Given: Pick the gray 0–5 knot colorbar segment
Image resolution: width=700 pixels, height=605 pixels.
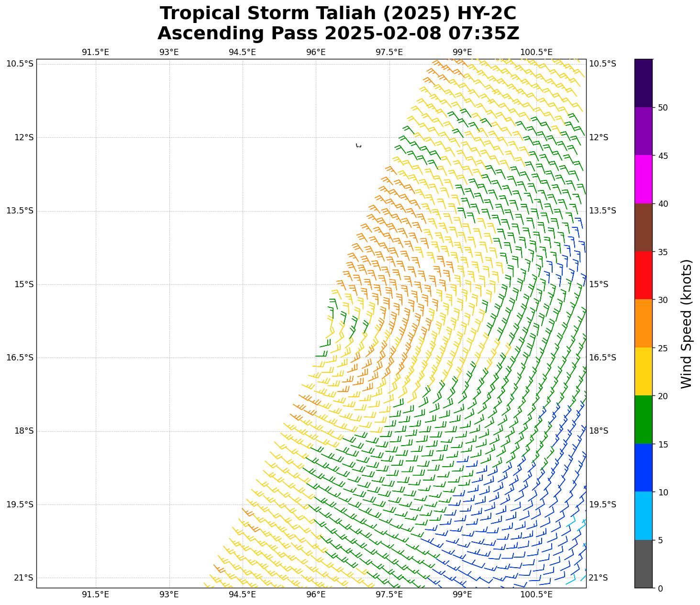Looking at the screenshot, I should pos(643,564).
